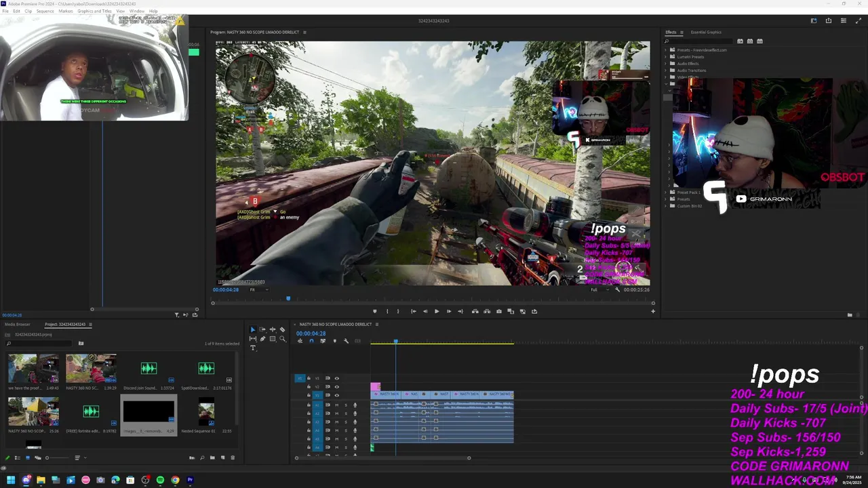868x488 pixels.
Task: Click New Item icon in Project panel
Action: (222, 457)
